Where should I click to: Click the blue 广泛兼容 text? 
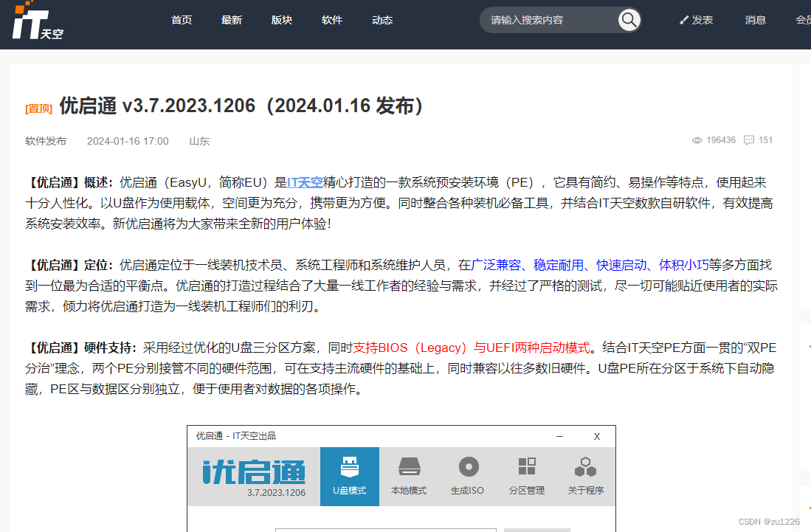[x=496, y=265]
